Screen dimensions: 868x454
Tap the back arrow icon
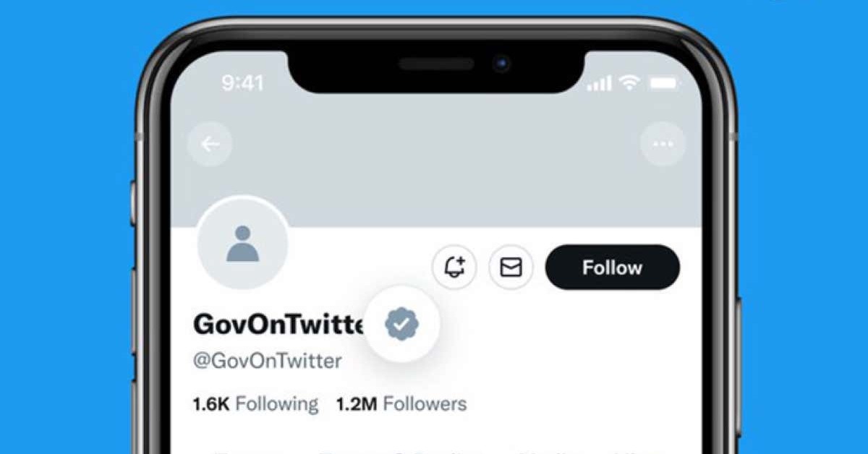(210, 145)
